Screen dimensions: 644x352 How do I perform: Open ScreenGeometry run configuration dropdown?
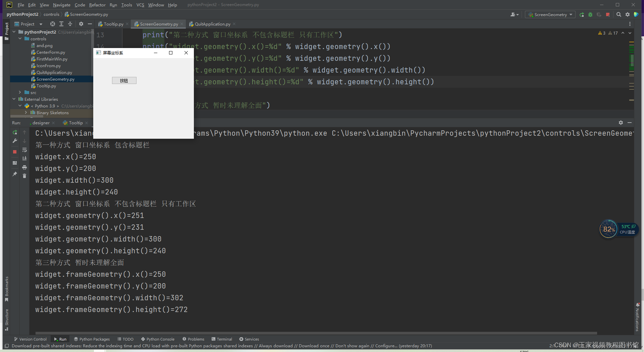[x=550, y=15]
